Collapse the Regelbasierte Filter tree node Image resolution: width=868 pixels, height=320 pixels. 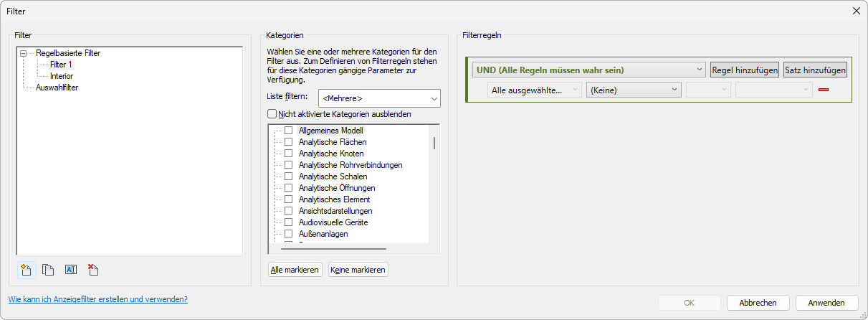24,53
